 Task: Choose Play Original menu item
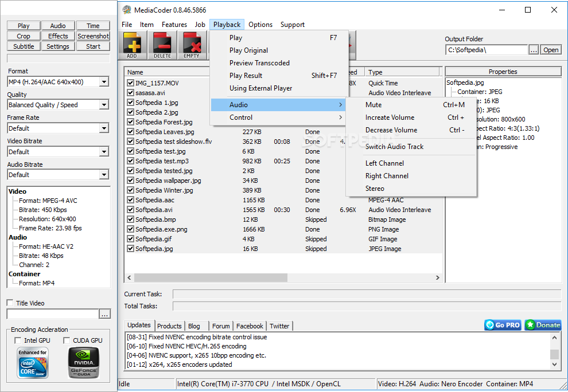pyautogui.click(x=279, y=50)
